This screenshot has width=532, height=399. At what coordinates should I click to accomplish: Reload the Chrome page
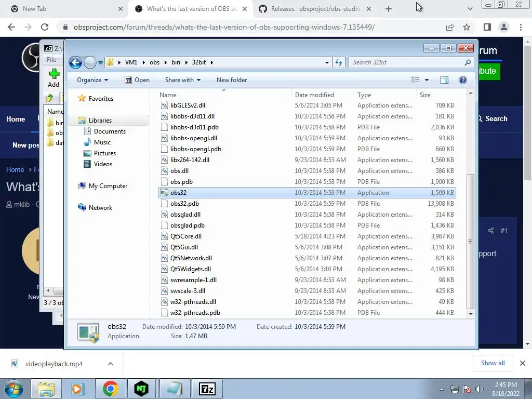45,27
